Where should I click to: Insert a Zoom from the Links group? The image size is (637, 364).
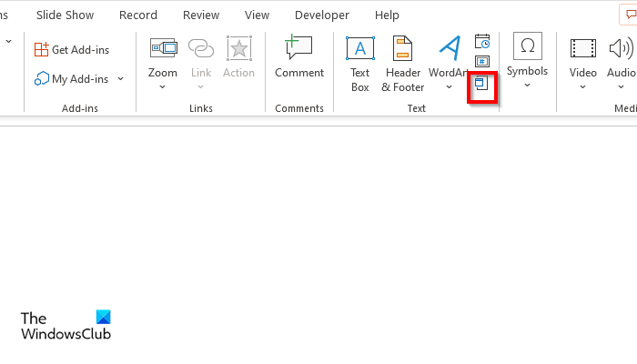(163, 56)
